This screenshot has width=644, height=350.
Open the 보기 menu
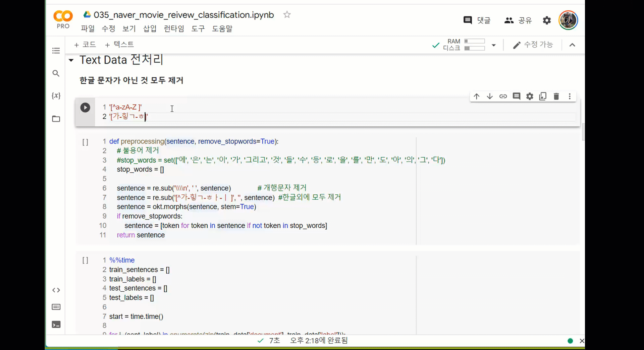[x=129, y=28]
